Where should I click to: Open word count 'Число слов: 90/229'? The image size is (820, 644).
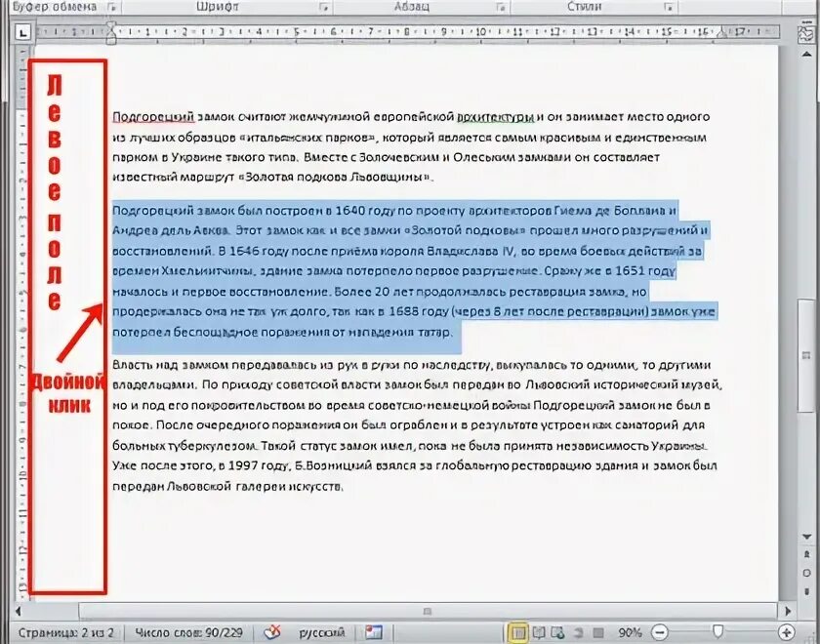pyautogui.click(x=188, y=633)
